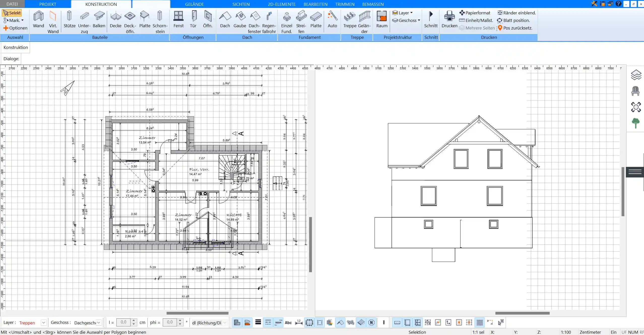Pick the Treppe stairs tool
The image size is (644, 335).
point(350,19)
